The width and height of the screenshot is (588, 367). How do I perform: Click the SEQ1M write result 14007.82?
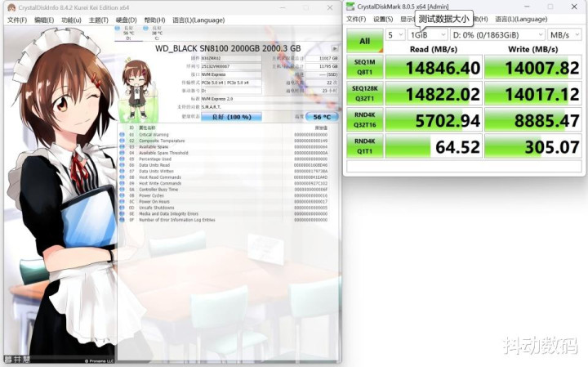pyautogui.click(x=532, y=67)
